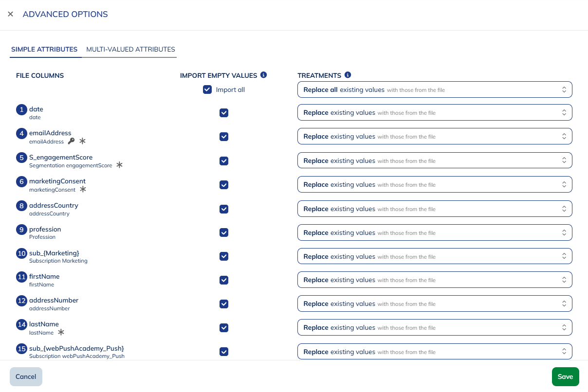Close the Advanced Options panel with X
This screenshot has width=588, height=392.
pos(10,14)
